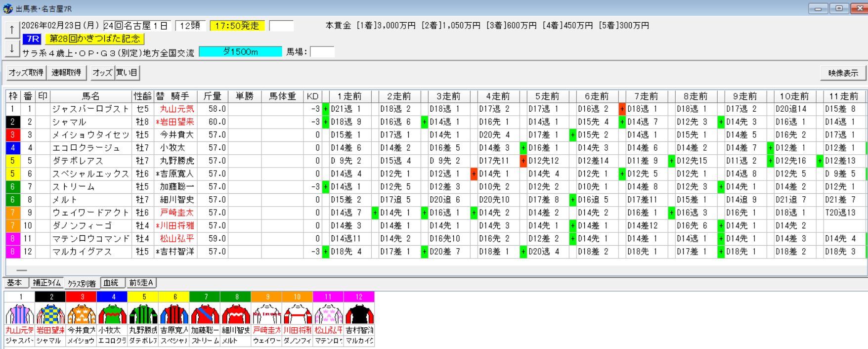Select the 前5走A tab

[141, 283]
